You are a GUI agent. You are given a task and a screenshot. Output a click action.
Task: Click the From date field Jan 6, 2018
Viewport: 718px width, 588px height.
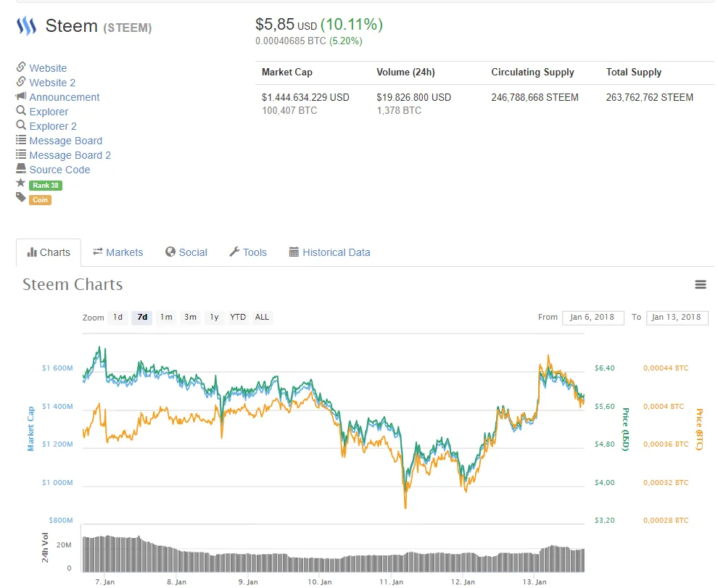click(593, 318)
